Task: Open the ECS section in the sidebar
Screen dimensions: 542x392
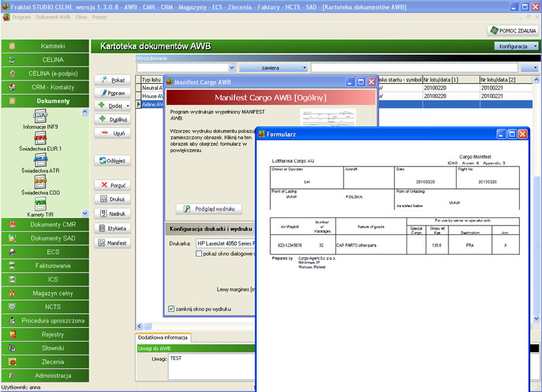Action: coord(45,252)
